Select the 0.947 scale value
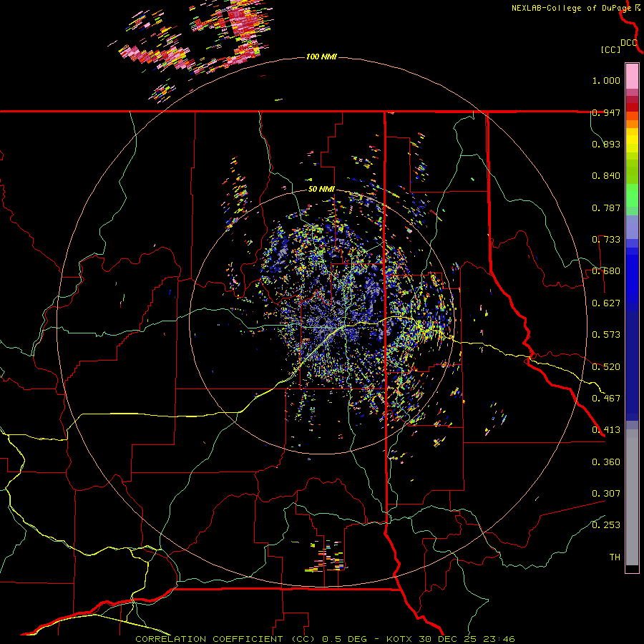This screenshot has height=644, width=644. tap(606, 112)
